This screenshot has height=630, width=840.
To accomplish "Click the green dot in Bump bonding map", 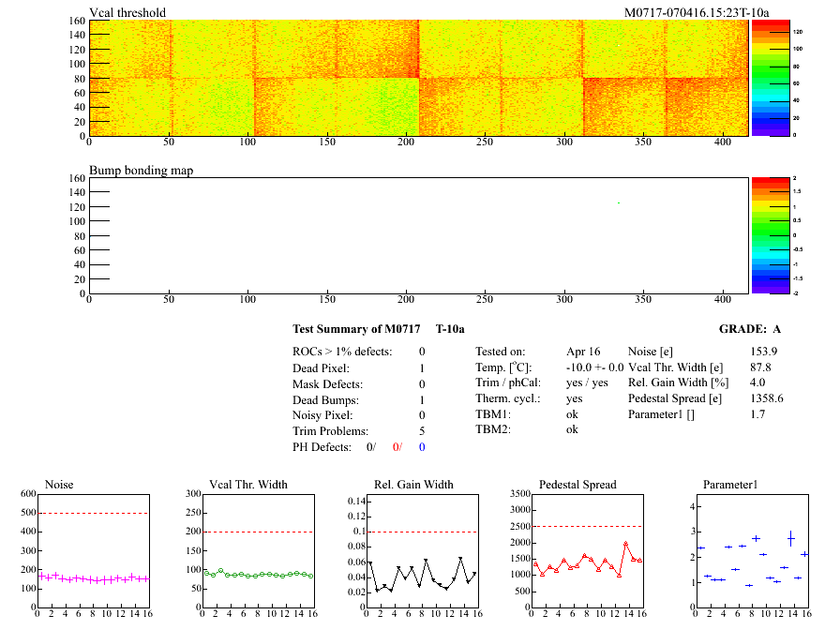I will pos(619,202).
